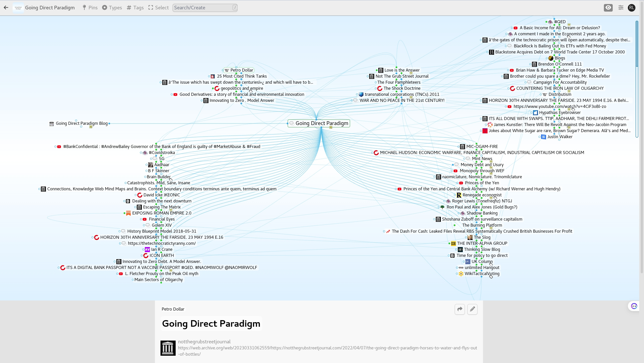Click the blue square icon beside Hypathias Eyebrowser
Image resolution: width=644 pixels, height=363 pixels.
(535, 113)
